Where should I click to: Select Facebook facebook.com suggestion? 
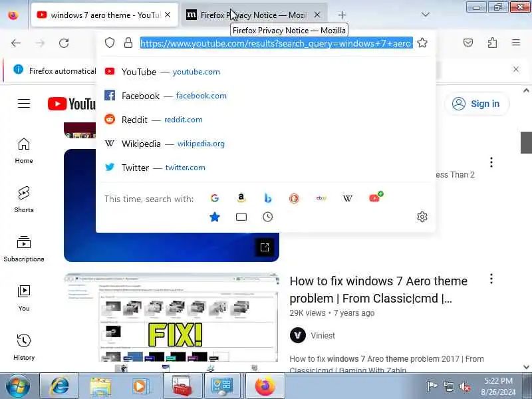(x=265, y=96)
